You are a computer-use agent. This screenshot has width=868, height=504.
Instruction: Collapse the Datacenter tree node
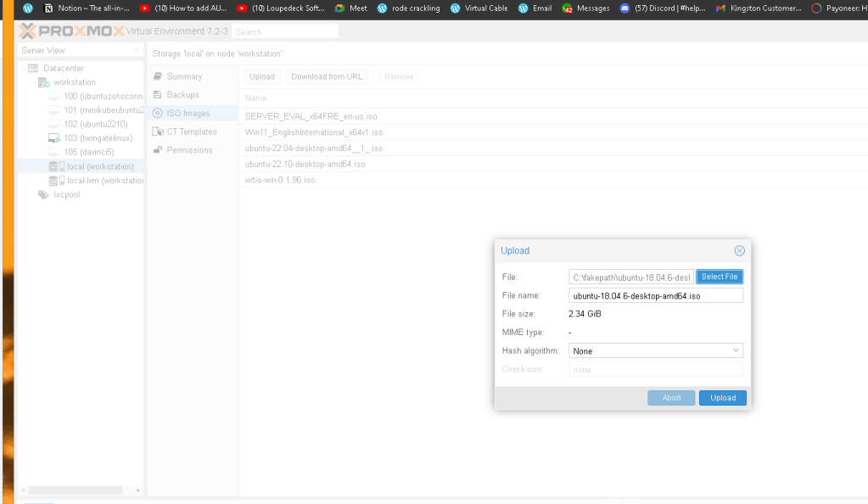[x=23, y=68]
